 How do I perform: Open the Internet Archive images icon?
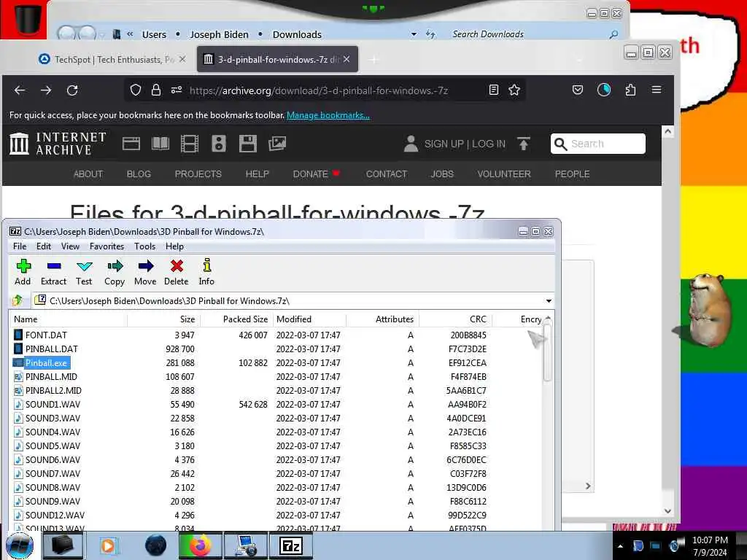(x=276, y=144)
